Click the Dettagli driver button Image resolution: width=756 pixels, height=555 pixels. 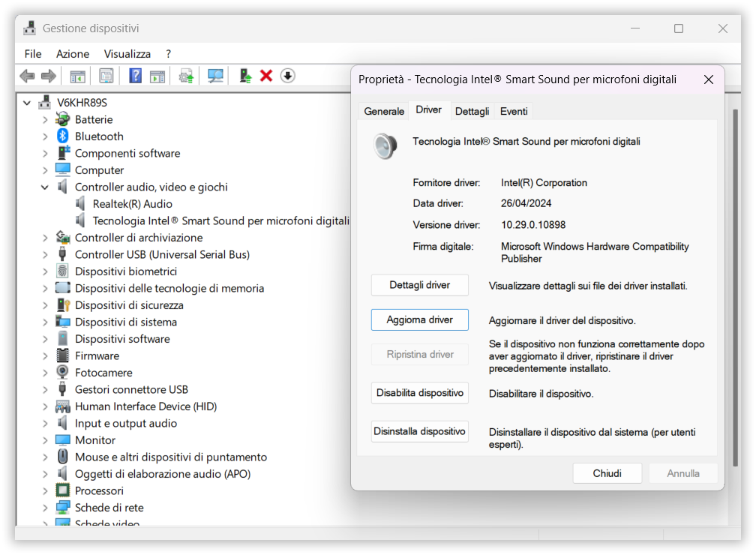[419, 285]
